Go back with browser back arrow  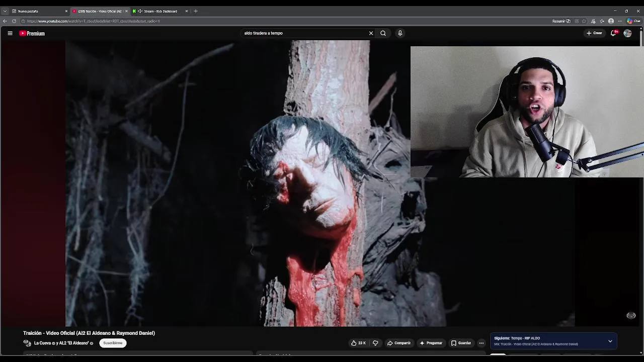5,21
